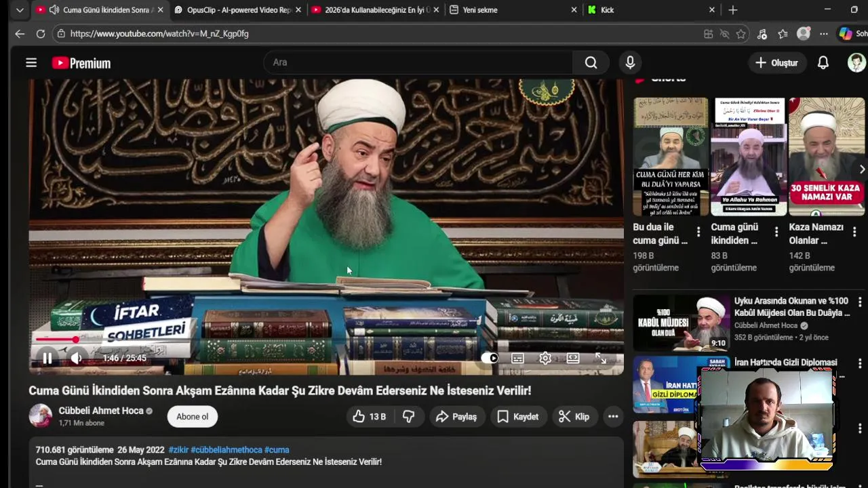868x488 pixels.
Task: Go to YouTube Premium home logo
Action: pyautogui.click(x=81, y=63)
